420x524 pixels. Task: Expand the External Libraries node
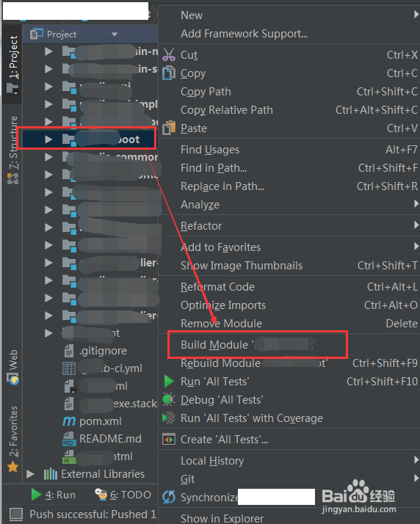pyautogui.click(x=30, y=474)
